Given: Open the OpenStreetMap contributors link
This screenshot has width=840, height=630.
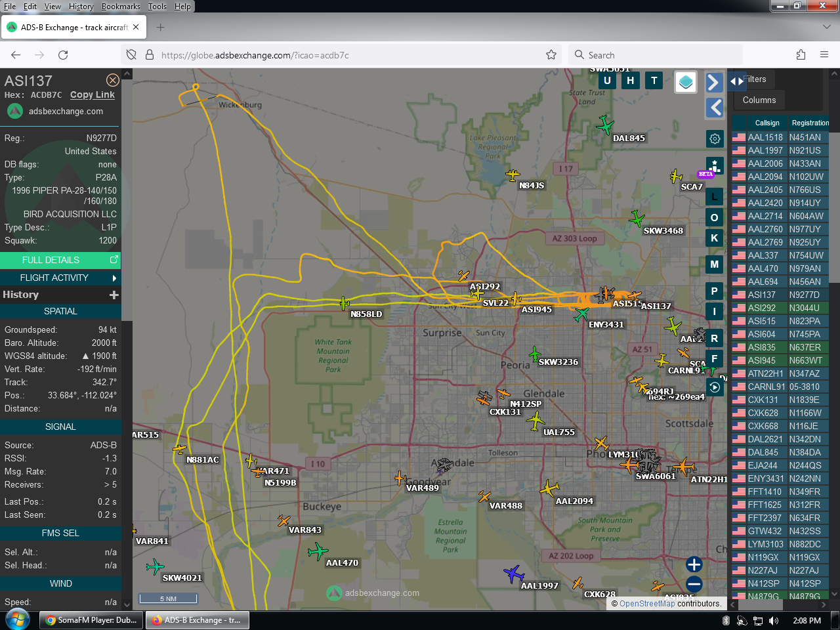Looking at the screenshot, I should 647,604.
